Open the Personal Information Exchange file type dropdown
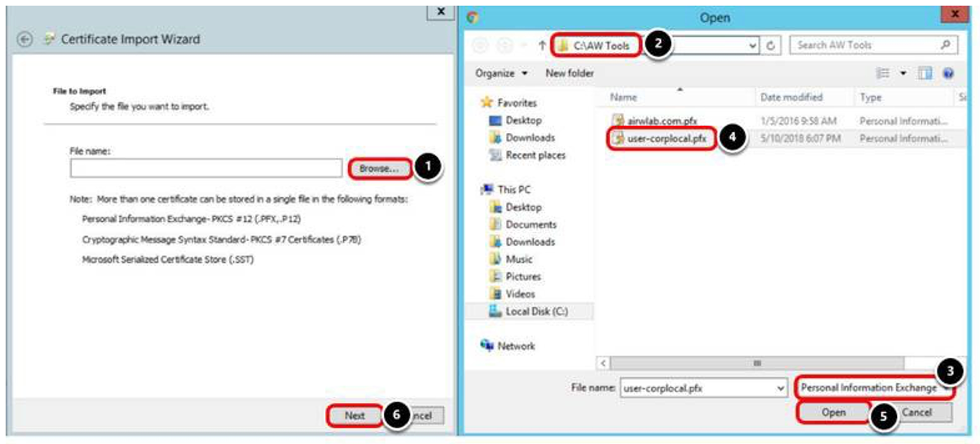Viewport: 980px width, 444px height. click(874, 388)
